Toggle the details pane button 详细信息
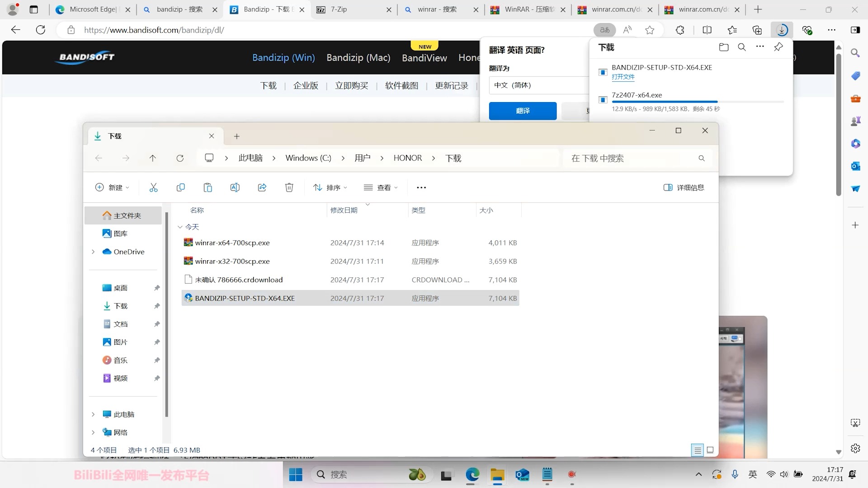 click(x=684, y=188)
